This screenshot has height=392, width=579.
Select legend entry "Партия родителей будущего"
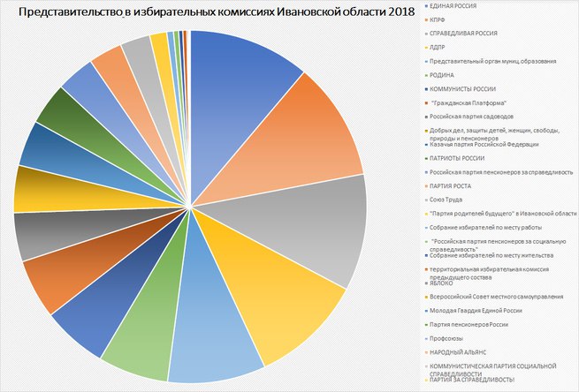click(500, 214)
